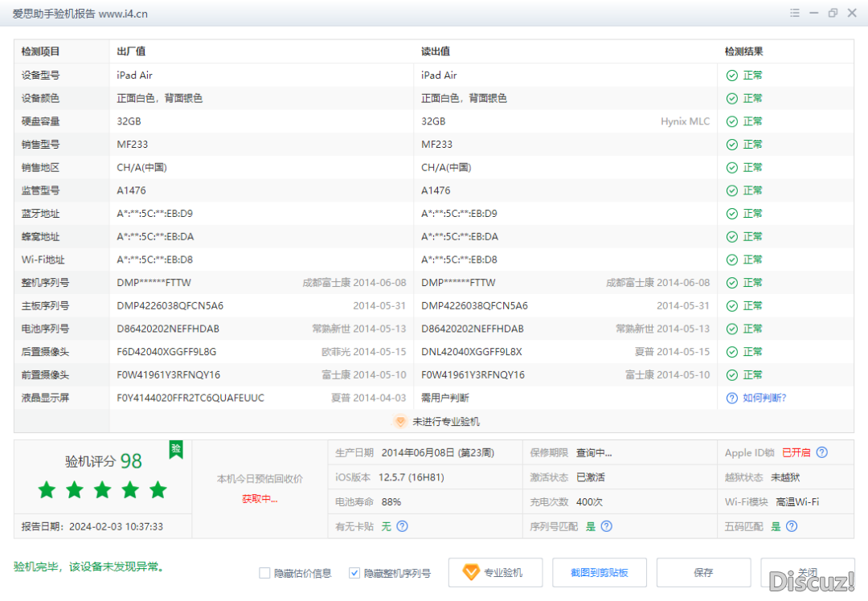Click the question mark icon in 液晶显示屏 row
The image size is (868, 601).
click(732, 398)
